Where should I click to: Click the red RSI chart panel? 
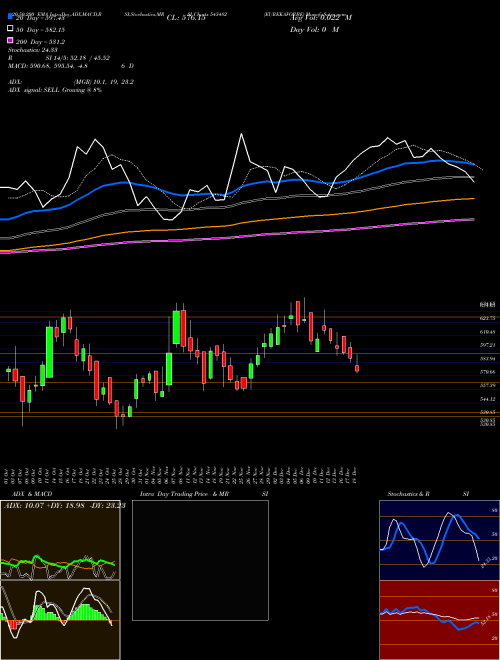(439, 620)
